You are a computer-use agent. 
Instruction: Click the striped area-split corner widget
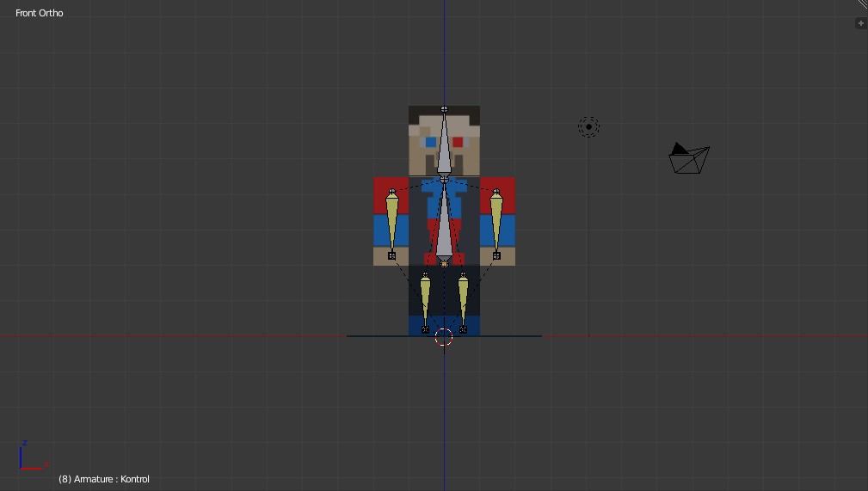click(862, 4)
